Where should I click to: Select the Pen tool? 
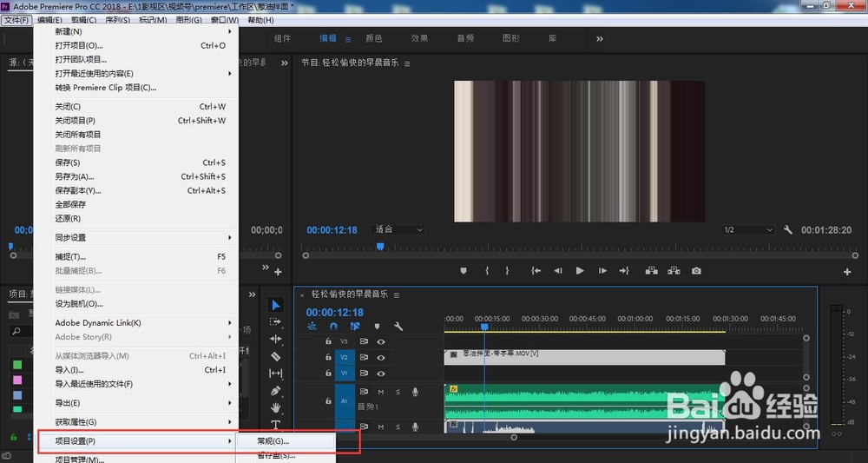tap(275, 391)
